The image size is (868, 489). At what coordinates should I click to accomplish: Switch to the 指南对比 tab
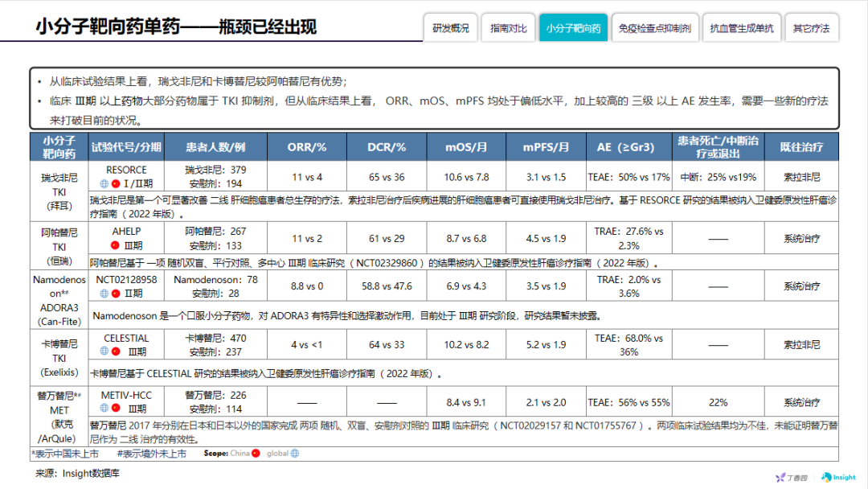tap(508, 27)
